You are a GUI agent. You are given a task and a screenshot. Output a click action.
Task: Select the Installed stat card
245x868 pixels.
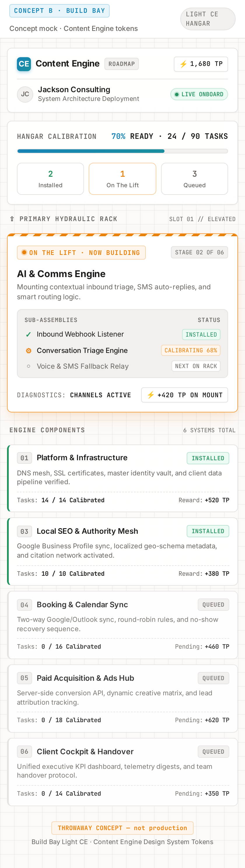coord(50,179)
